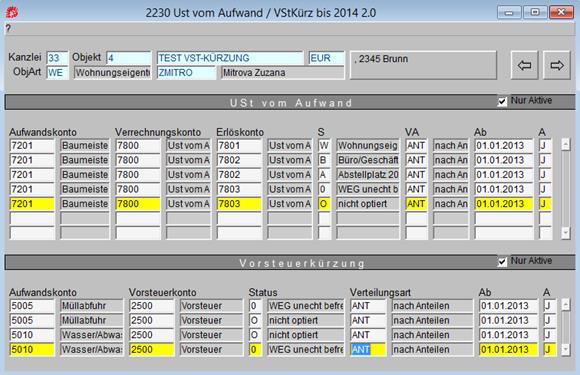Open the question mark help menu

pos(8,28)
